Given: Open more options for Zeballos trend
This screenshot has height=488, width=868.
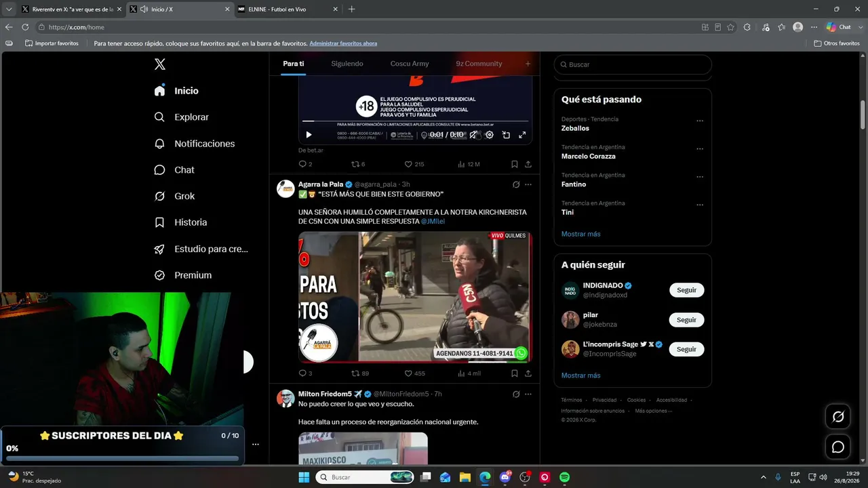Looking at the screenshot, I should (x=700, y=121).
